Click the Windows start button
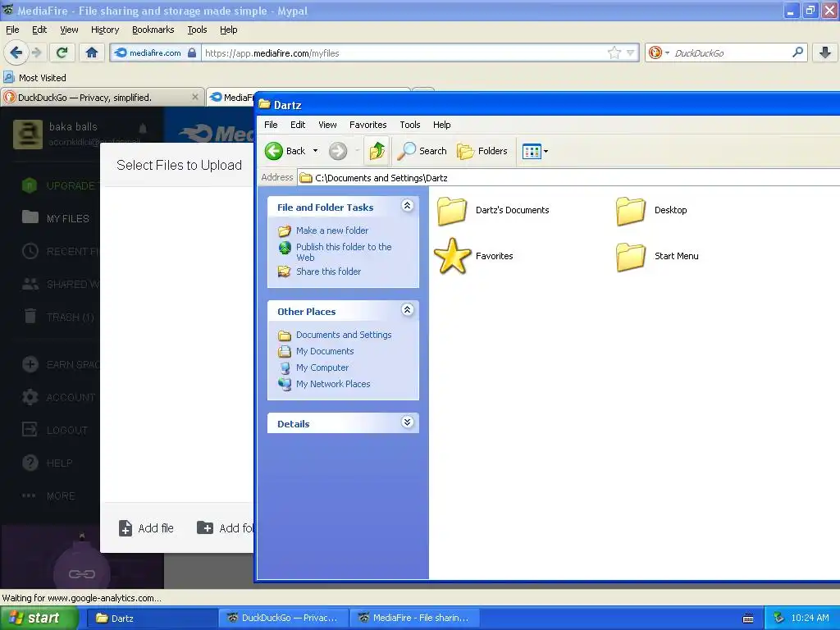Screen dimensions: 840x630 tap(39, 619)
